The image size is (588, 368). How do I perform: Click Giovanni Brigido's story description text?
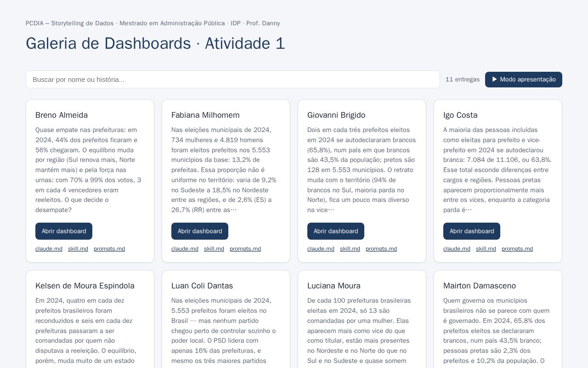pos(362,170)
